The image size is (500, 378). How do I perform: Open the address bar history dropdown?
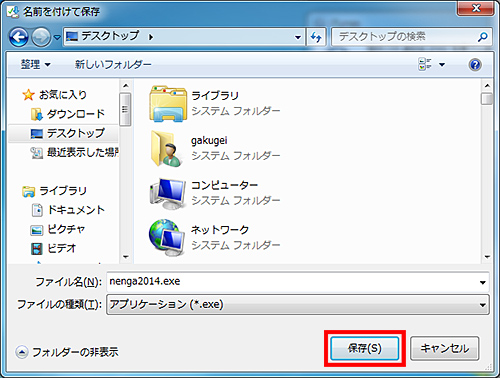(x=298, y=37)
